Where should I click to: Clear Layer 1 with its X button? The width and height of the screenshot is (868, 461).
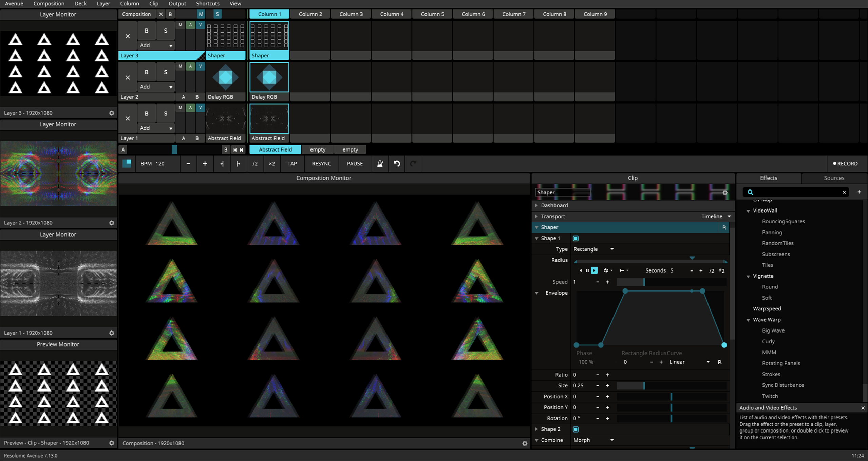click(x=128, y=119)
